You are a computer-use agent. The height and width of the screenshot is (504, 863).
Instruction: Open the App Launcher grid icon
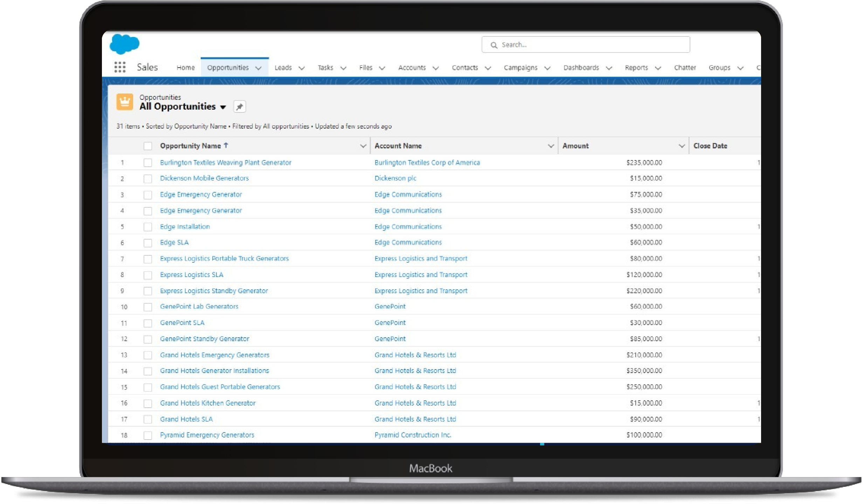click(x=120, y=67)
